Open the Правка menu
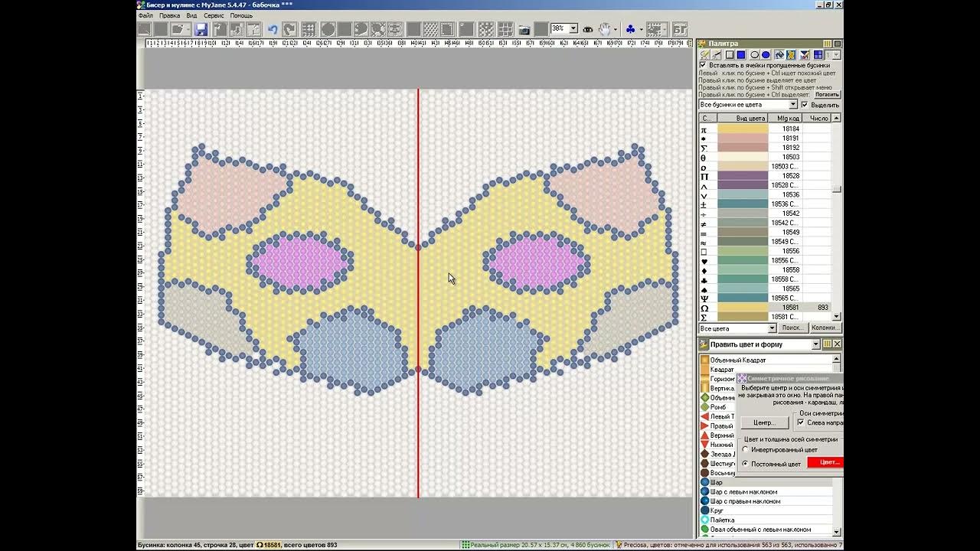The height and width of the screenshot is (551, 980). pyautogui.click(x=169, y=15)
